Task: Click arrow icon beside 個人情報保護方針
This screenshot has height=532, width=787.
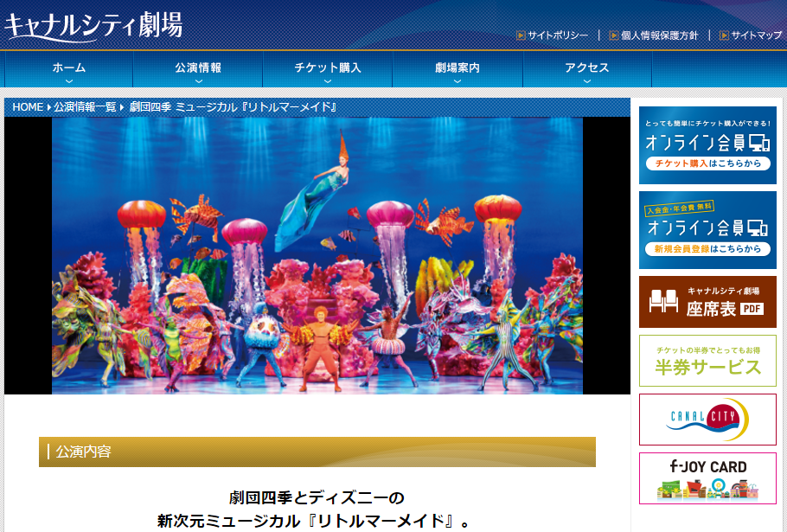Action: pos(614,35)
